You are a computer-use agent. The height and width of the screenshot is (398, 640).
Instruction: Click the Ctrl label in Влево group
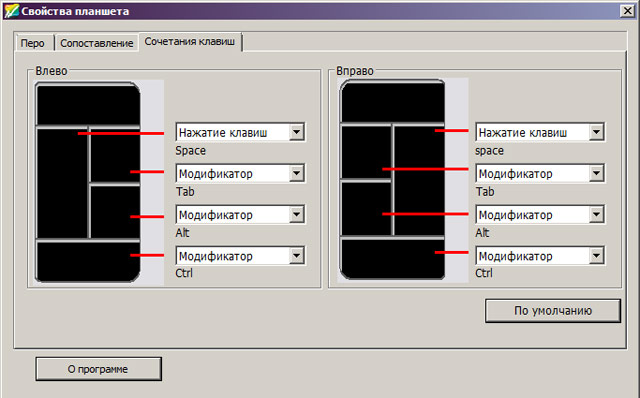(x=184, y=273)
